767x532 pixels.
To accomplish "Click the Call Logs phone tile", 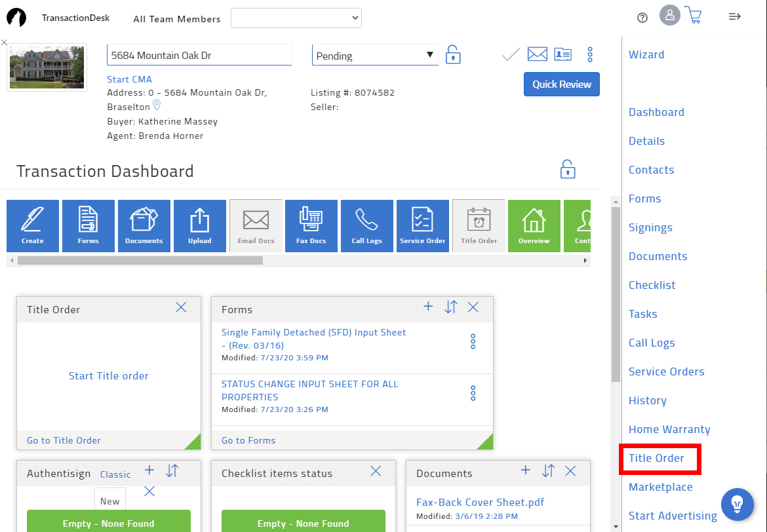I will click(367, 225).
